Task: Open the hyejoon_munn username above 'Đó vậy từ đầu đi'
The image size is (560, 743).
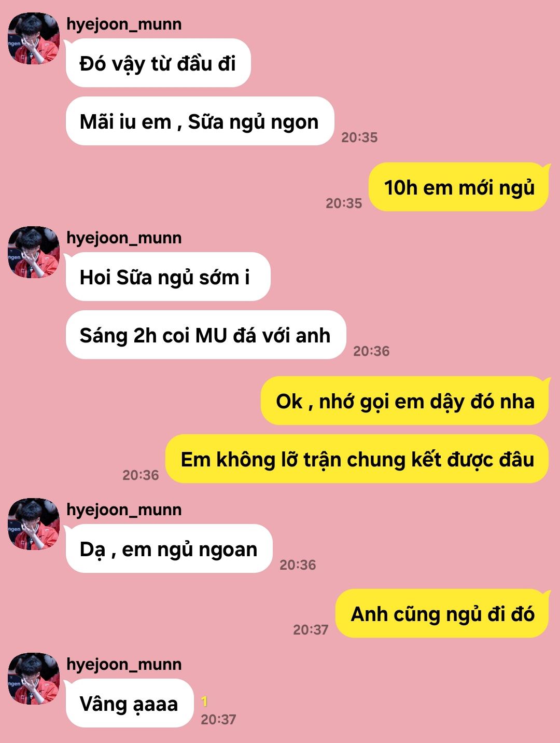Action: (124, 24)
